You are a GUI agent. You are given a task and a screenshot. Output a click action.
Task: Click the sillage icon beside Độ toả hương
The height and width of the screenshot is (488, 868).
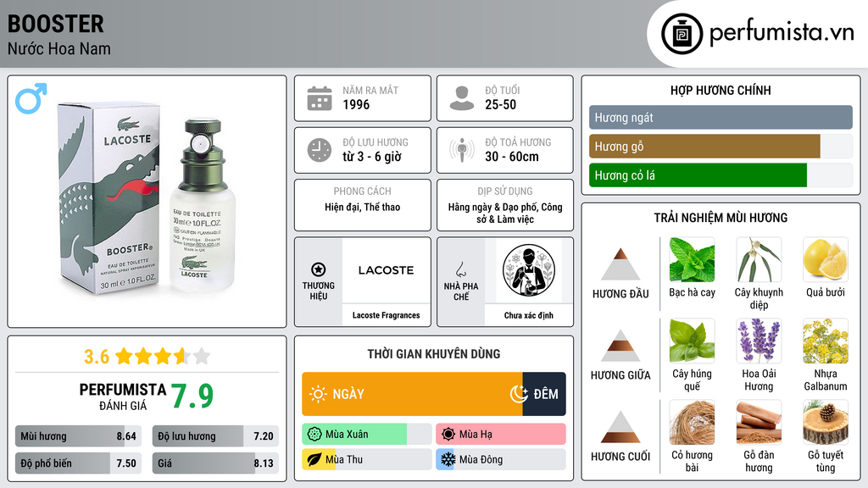[462, 150]
